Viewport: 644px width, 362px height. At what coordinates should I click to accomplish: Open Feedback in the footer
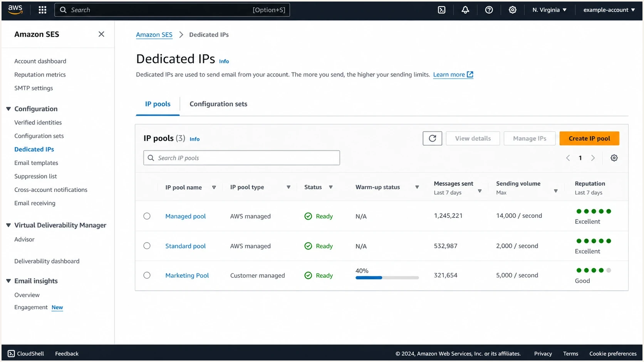(x=67, y=354)
